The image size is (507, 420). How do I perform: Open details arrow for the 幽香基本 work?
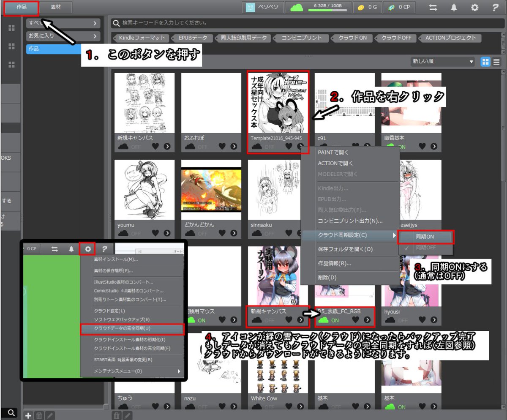pyautogui.click(x=434, y=147)
